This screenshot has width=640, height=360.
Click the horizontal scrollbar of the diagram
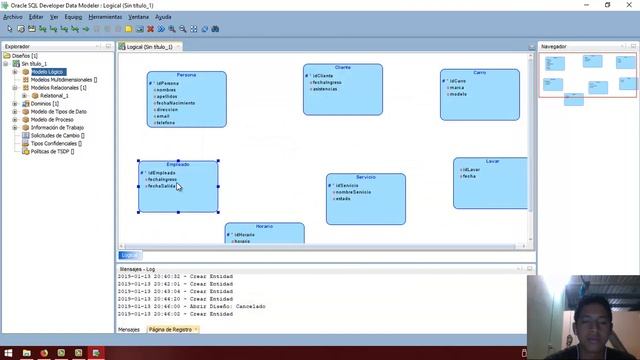pyautogui.click(x=320, y=246)
